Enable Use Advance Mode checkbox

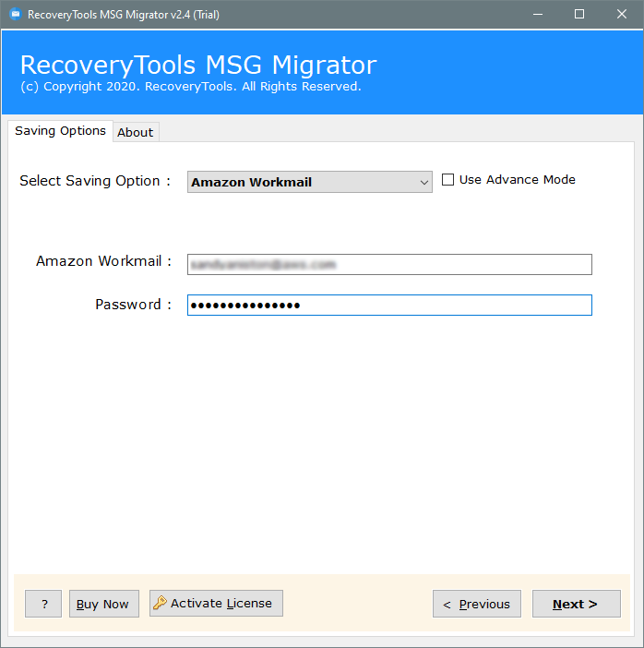pos(447,180)
